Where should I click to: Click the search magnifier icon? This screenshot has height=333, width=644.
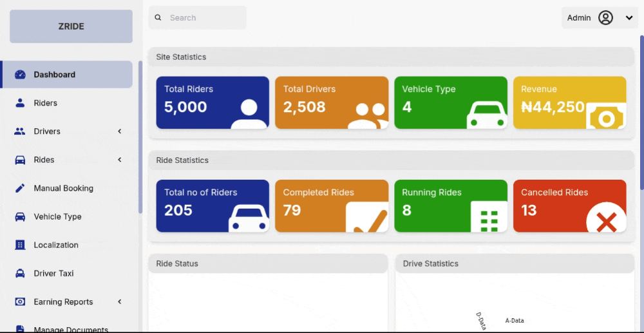(158, 17)
